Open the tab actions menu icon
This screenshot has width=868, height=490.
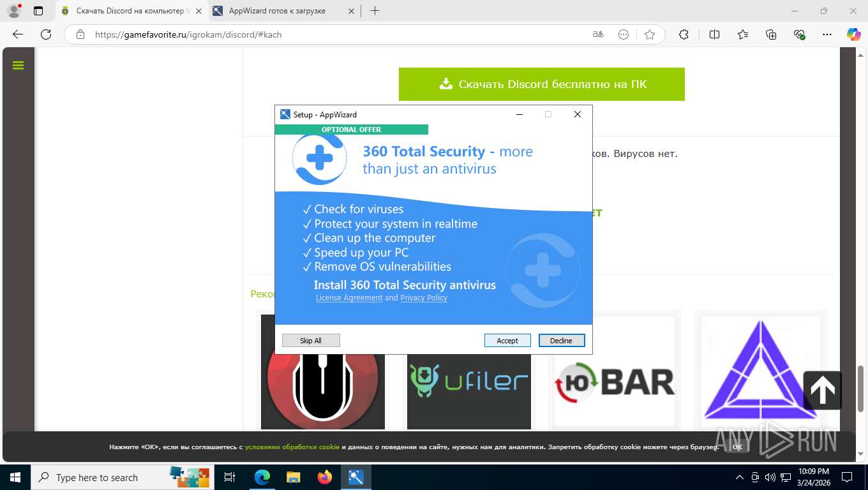pyautogui.click(x=38, y=11)
